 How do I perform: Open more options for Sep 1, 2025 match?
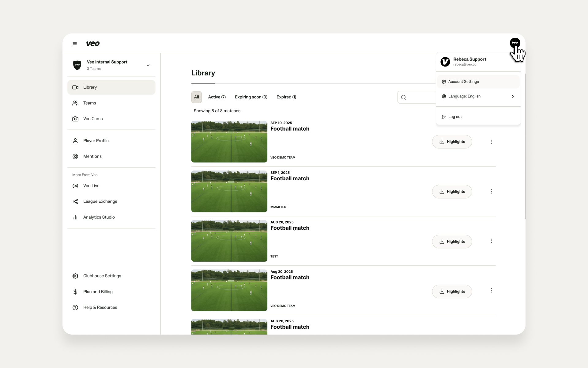click(491, 191)
